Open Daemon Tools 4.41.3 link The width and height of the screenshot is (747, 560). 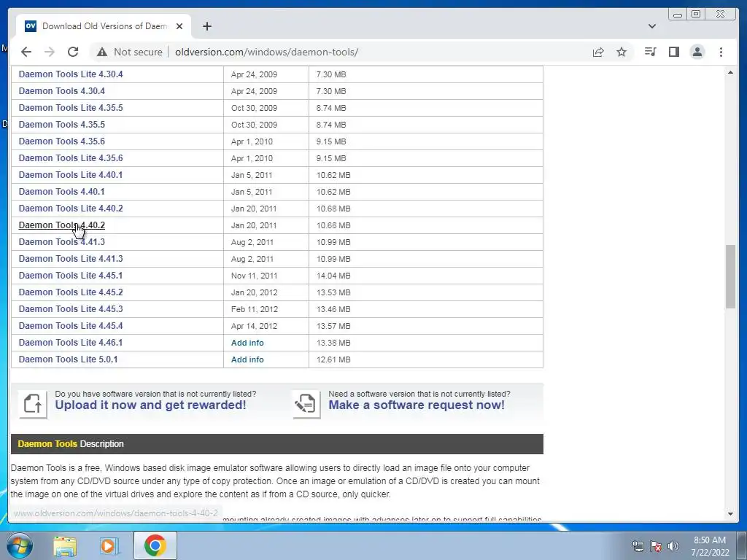(x=61, y=242)
